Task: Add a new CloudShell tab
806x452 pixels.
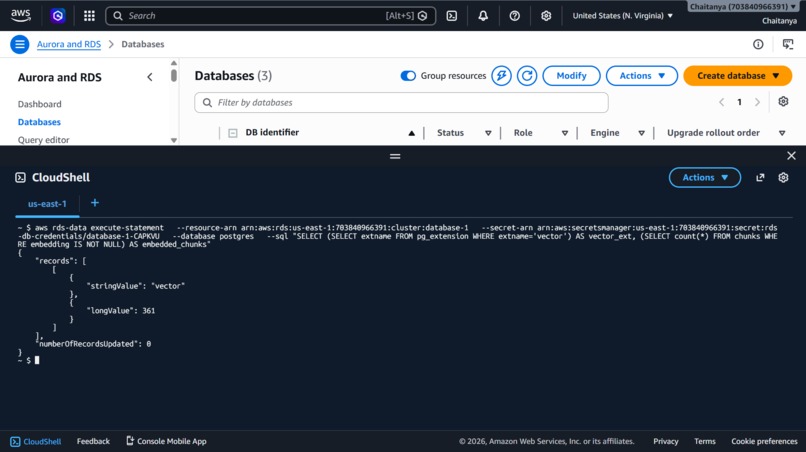Action: (x=95, y=203)
